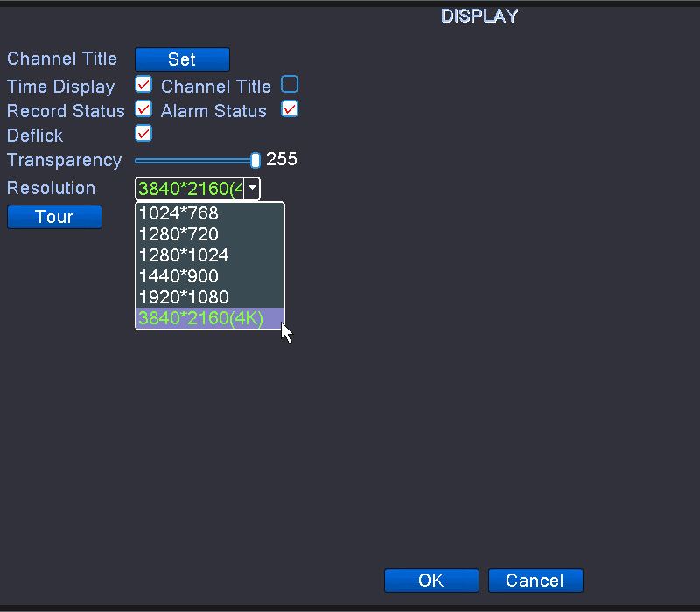Uncheck the Time Display checkbox

tap(143, 85)
